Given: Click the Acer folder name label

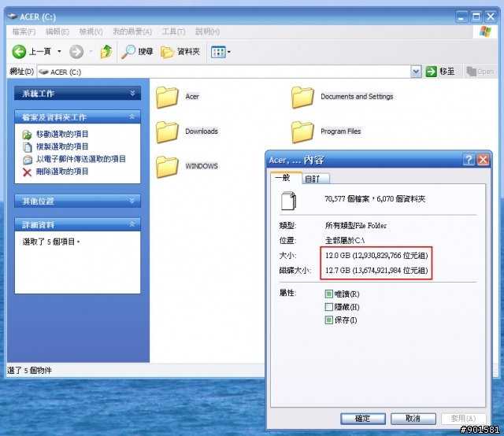Looking at the screenshot, I should point(192,96).
